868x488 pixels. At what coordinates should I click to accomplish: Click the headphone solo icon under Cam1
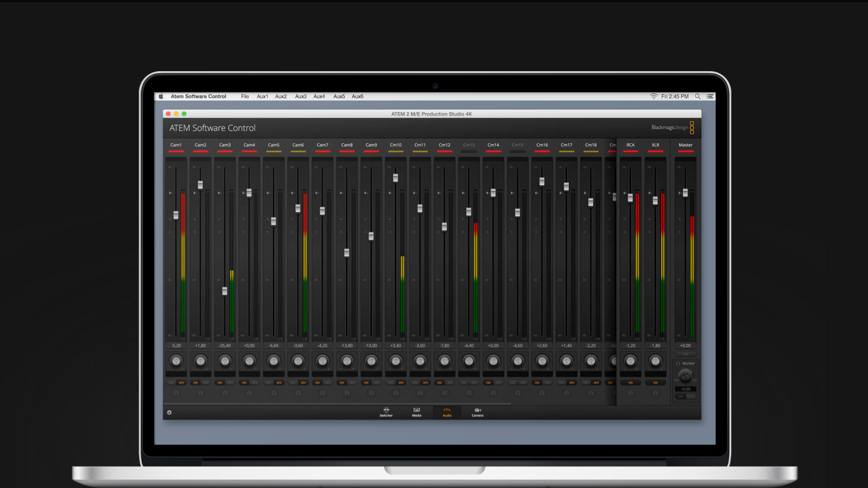pyautogui.click(x=176, y=393)
